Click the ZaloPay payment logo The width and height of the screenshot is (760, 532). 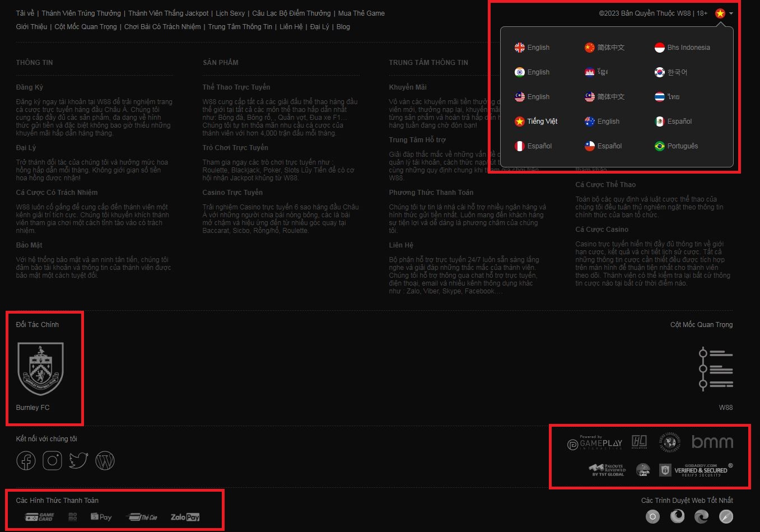(185, 517)
